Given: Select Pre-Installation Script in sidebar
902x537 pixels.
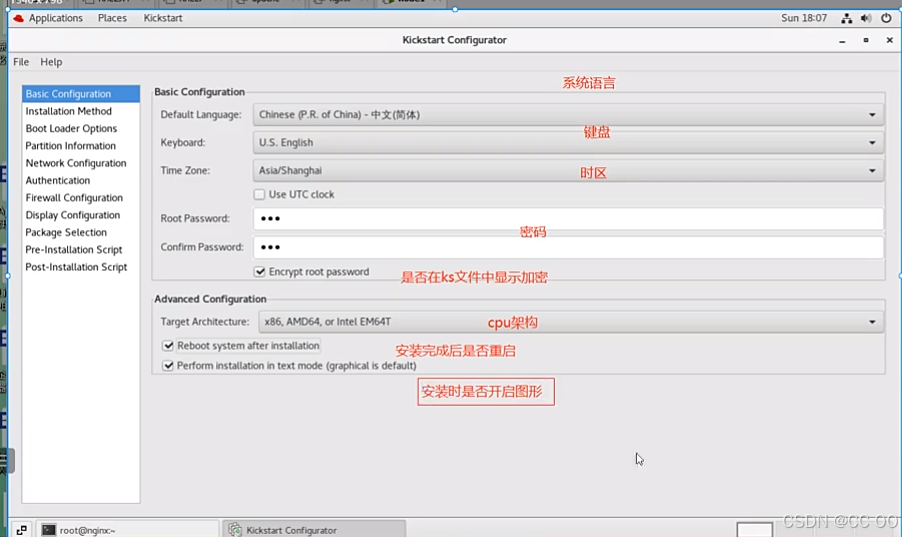Looking at the screenshot, I should click(x=81, y=249).
